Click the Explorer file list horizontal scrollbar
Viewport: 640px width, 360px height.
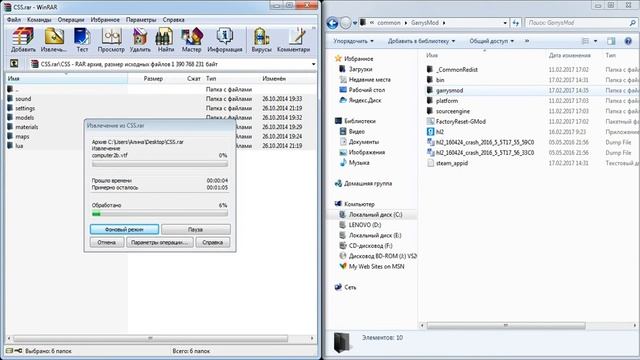[506, 325]
